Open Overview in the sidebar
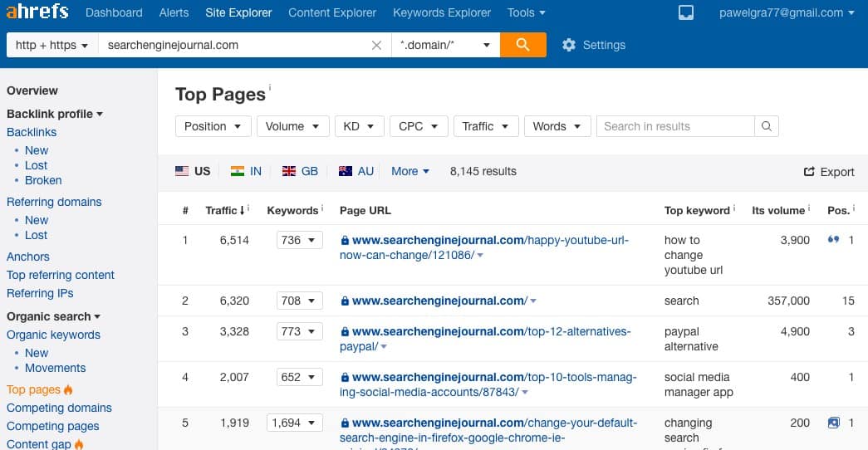 [32, 90]
